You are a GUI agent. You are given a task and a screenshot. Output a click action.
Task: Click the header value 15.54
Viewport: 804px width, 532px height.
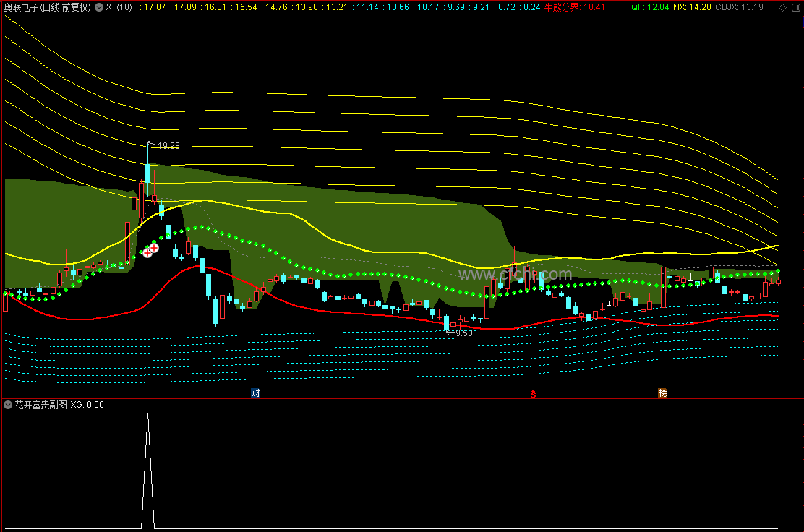246,7
